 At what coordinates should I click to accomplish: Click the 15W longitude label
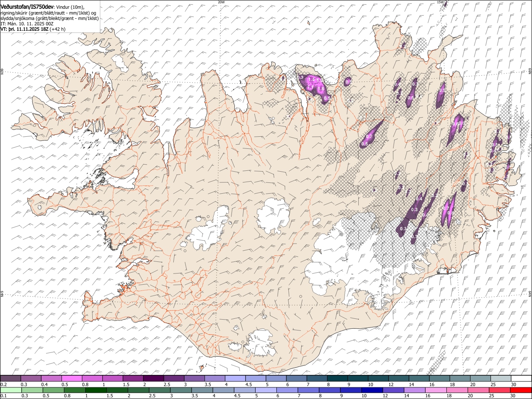[441, 2]
